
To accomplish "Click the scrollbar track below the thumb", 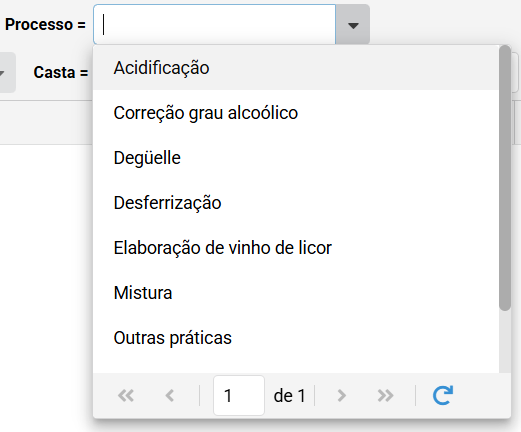I will click(x=505, y=342).
